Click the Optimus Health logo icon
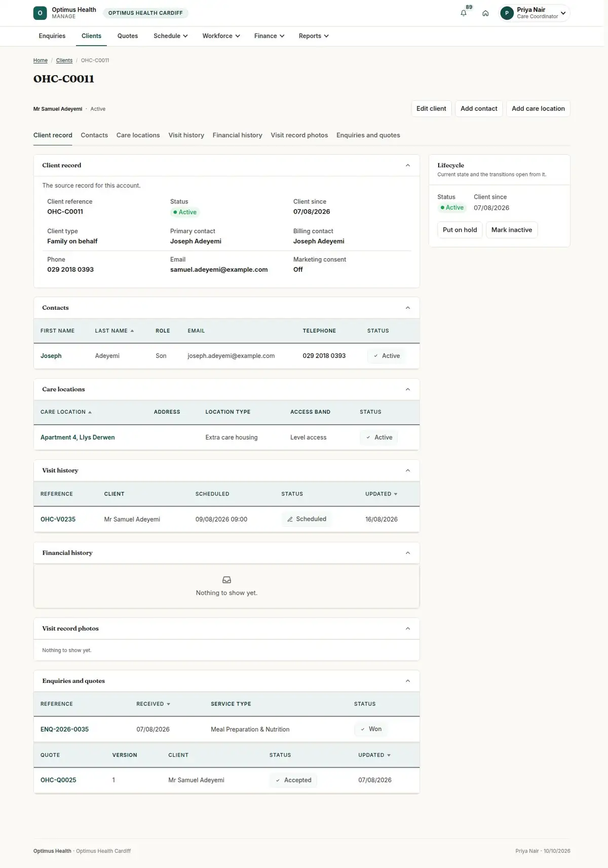This screenshot has height=868, width=608. coord(40,13)
